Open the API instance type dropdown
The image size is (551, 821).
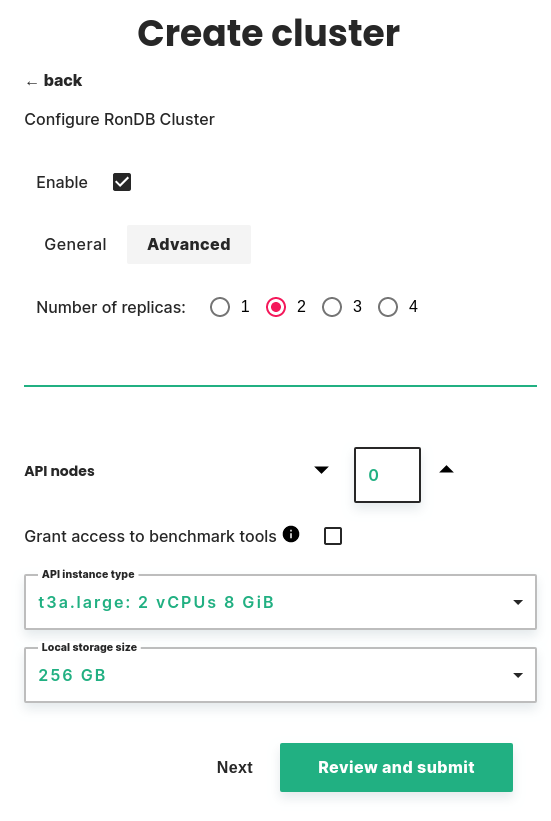[x=280, y=602]
